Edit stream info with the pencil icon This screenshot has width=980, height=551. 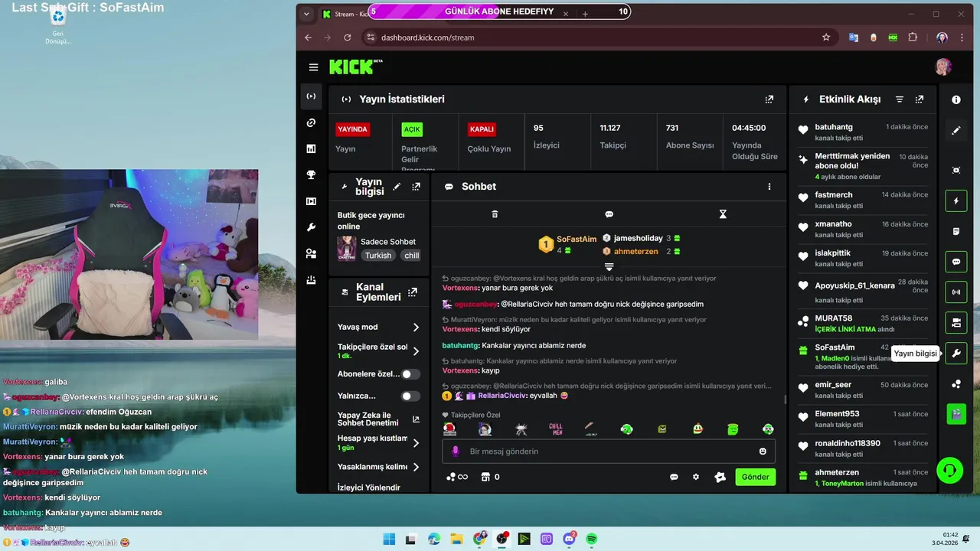pyautogui.click(x=397, y=186)
